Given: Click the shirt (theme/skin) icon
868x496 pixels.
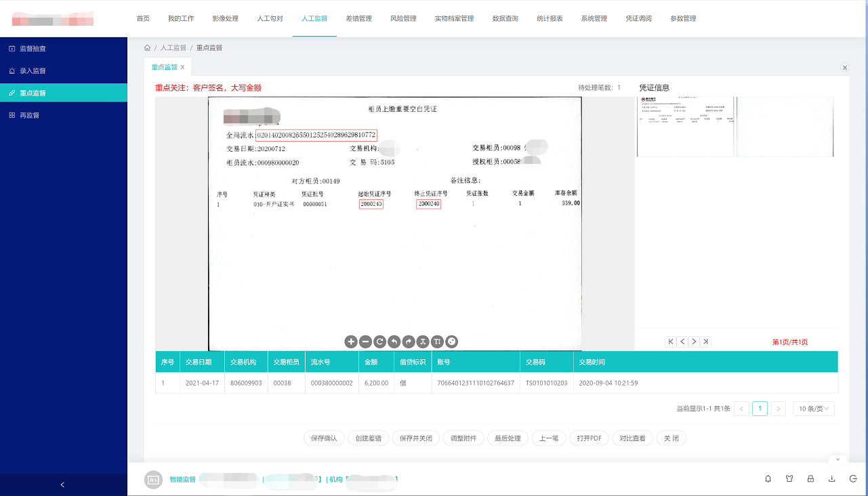Looking at the screenshot, I should pos(789,479).
